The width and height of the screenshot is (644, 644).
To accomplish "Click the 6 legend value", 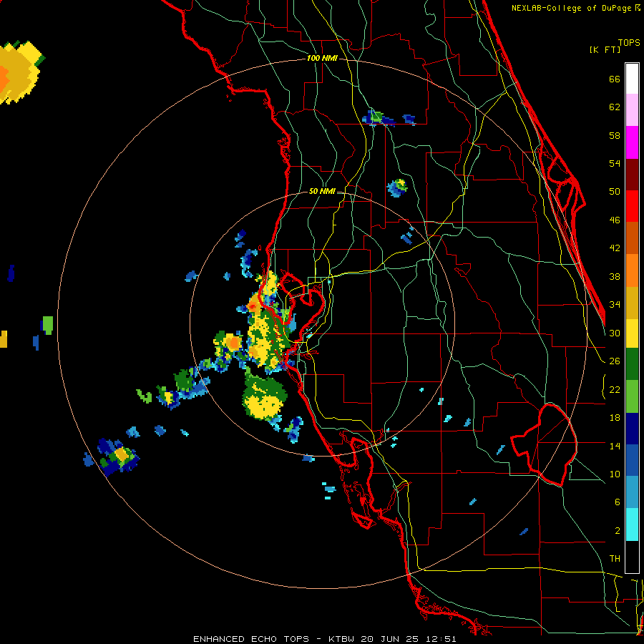I will (618, 502).
